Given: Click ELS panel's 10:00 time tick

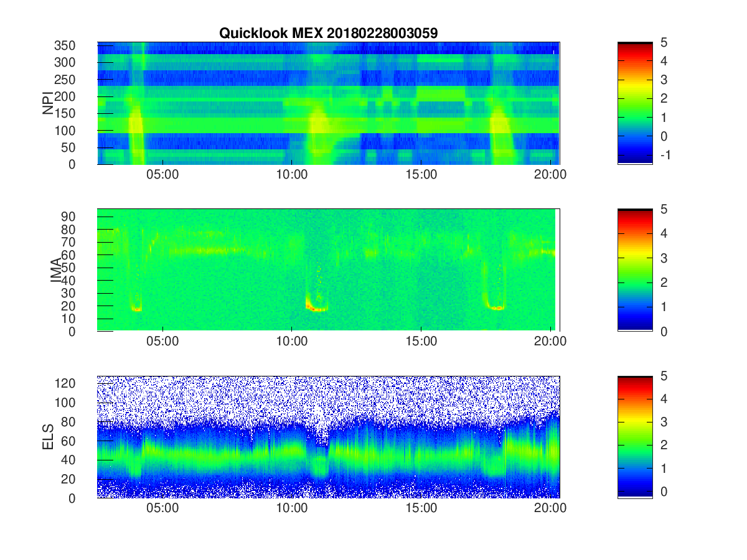Looking at the screenshot, I should (x=292, y=508).
